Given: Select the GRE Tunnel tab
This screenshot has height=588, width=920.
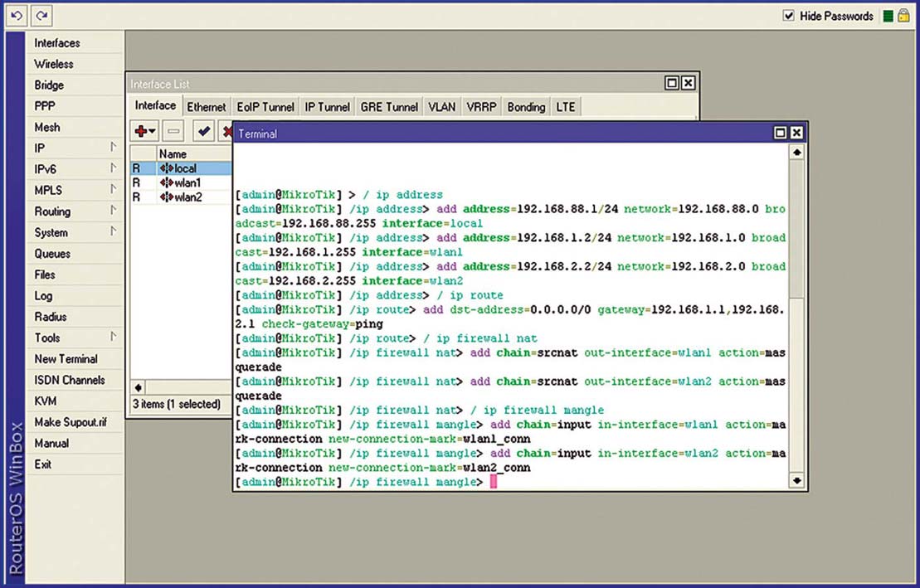Looking at the screenshot, I should pyautogui.click(x=389, y=107).
